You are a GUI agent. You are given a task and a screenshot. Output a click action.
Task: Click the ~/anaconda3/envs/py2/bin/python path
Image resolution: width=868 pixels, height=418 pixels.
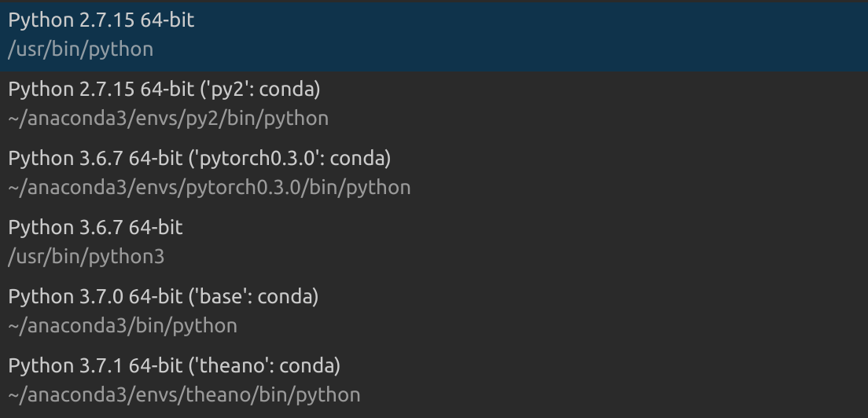pos(168,119)
